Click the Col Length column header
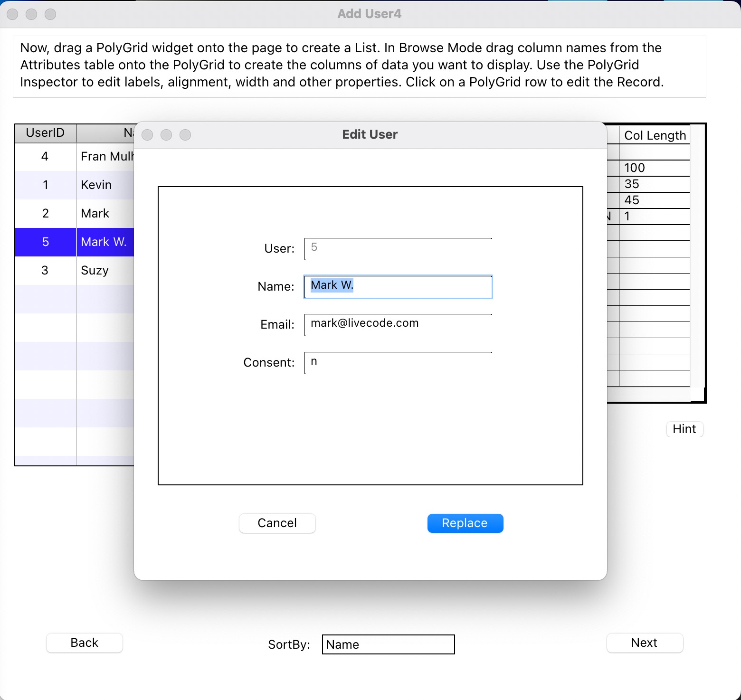The image size is (741, 700). tap(655, 135)
